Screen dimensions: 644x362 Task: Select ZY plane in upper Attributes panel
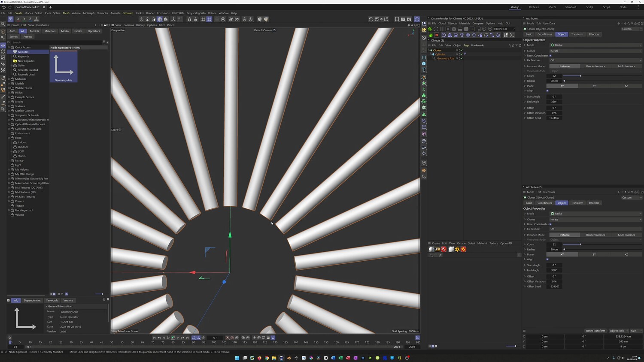pyautogui.click(x=594, y=86)
